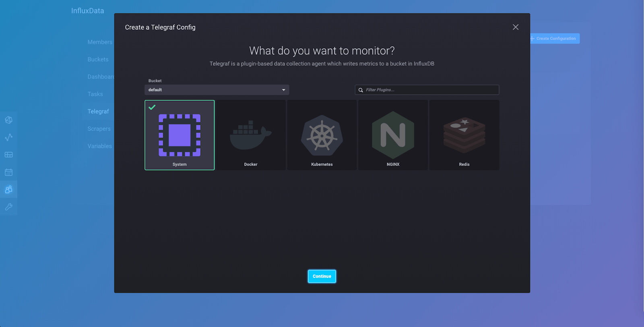Close the Create a Telegraf Config dialog
The height and width of the screenshot is (327, 644).
coord(516,27)
